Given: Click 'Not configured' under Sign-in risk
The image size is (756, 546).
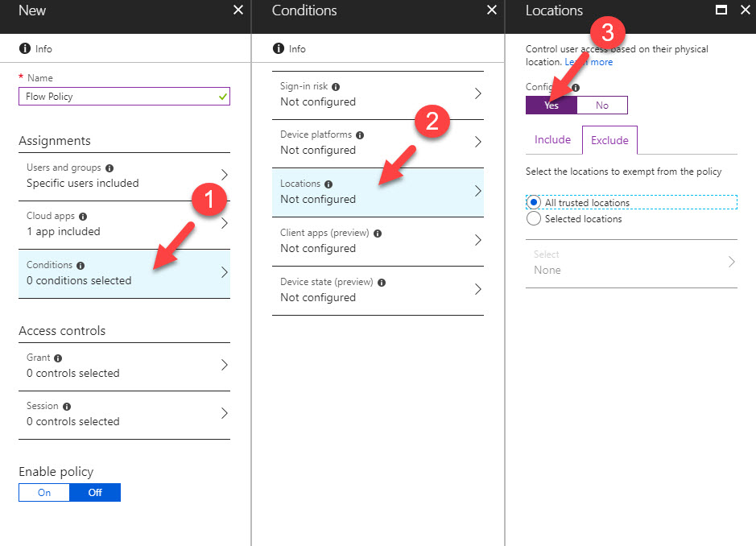Looking at the screenshot, I should [318, 101].
